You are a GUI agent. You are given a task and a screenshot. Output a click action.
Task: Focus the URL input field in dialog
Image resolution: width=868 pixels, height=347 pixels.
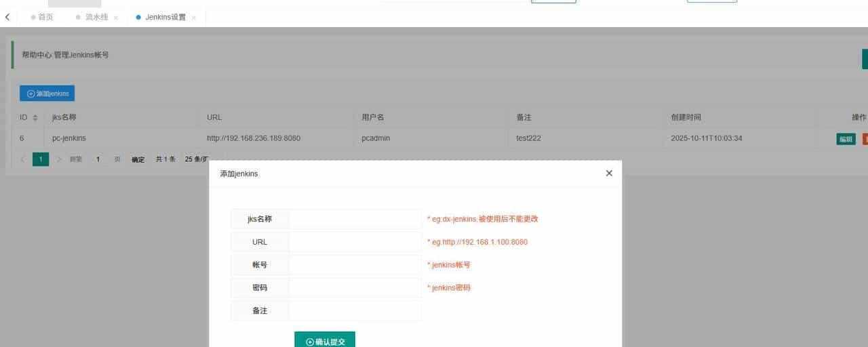(355, 242)
